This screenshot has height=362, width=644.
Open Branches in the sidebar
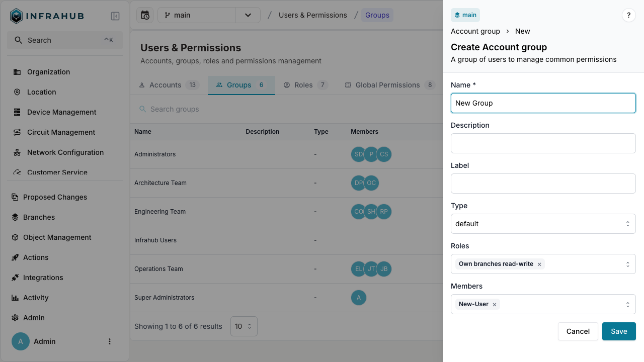click(x=39, y=217)
